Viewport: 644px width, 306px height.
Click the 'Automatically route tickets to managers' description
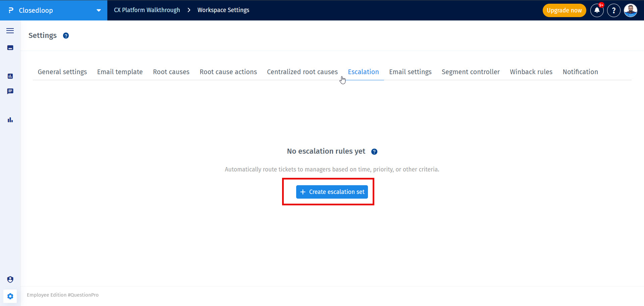point(332,169)
